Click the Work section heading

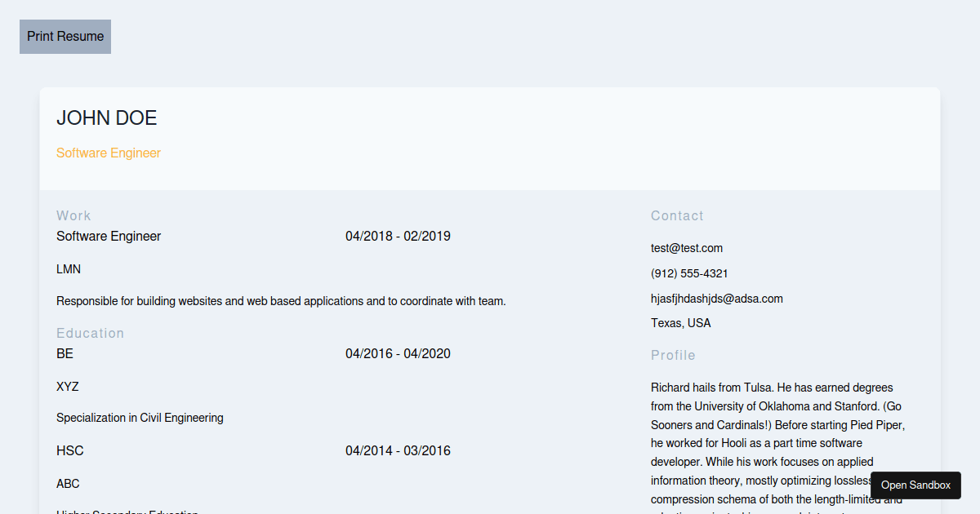pyautogui.click(x=73, y=215)
